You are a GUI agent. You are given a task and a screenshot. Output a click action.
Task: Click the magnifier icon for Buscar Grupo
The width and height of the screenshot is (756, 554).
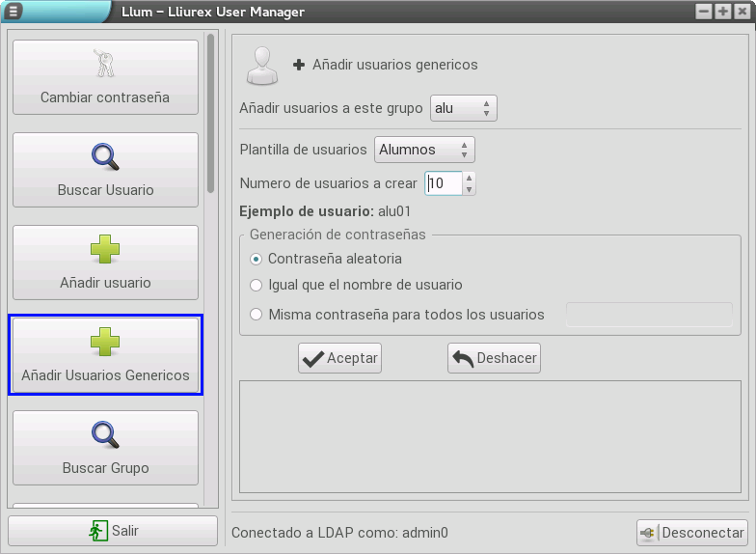pyautogui.click(x=104, y=435)
